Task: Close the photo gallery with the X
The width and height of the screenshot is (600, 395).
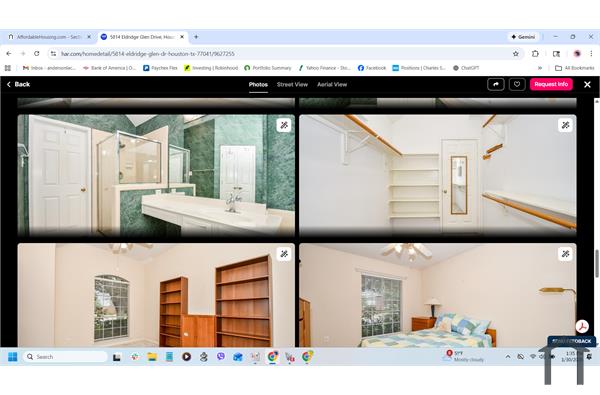Action: (587, 85)
